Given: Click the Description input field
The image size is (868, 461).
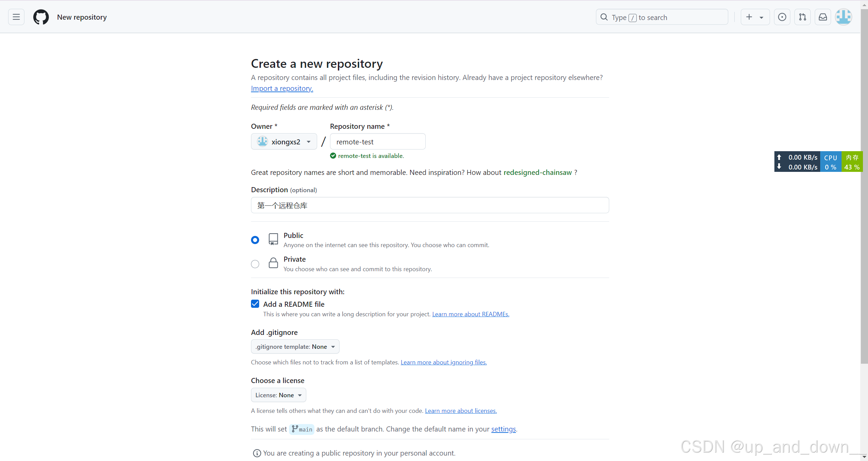Looking at the screenshot, I should tap(430, 205).
